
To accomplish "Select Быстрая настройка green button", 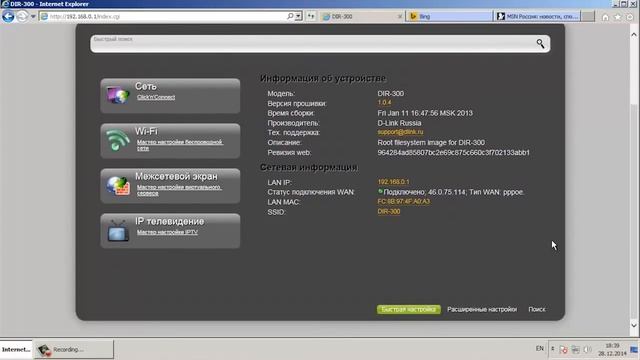I will click(x=409, y=309).
